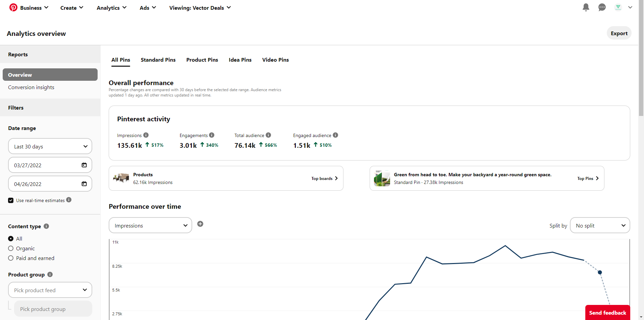Click the Pinterest logo icon
644x320 pixels.
coord(13,7)
